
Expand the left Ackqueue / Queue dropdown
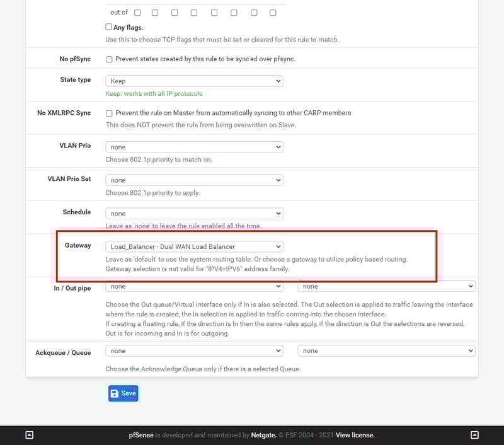pos(194,350)
